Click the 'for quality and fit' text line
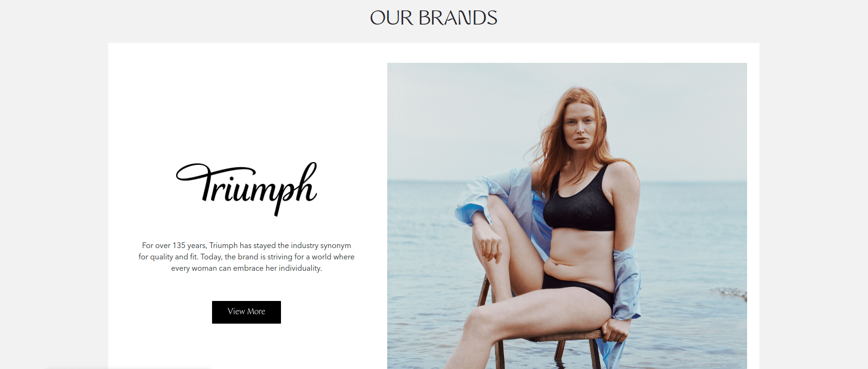Screen dimensions: 868x369 (247, 257)
